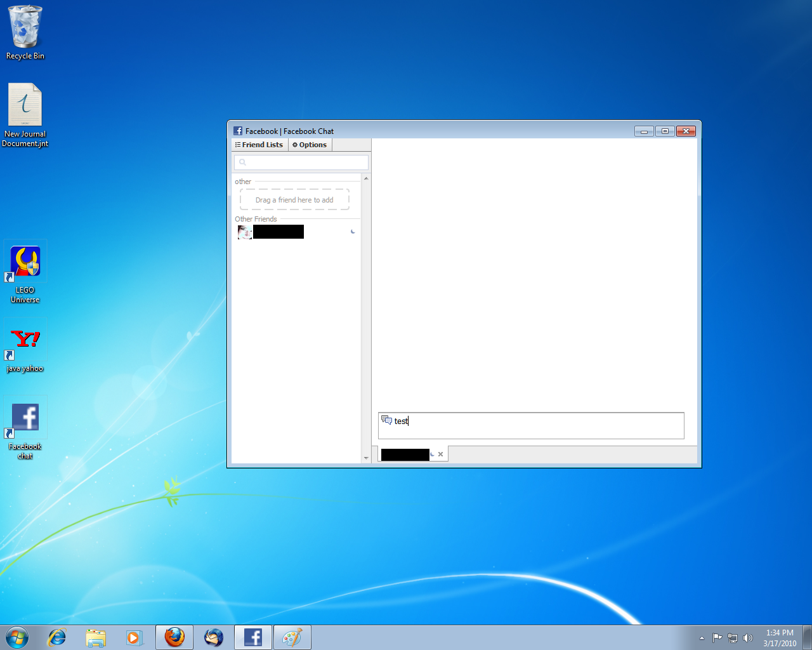Select the New Journal Document.jnt file icon
Image resolution: width=812 pixels, height=650 pixels.
pyautogui.click(x=25, y=115)
